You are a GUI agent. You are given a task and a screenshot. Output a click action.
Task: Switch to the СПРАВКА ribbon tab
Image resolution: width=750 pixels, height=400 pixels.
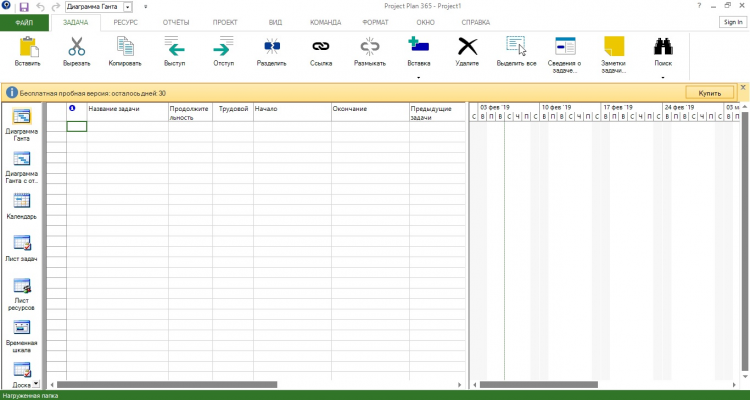click(x=475, y=22)
